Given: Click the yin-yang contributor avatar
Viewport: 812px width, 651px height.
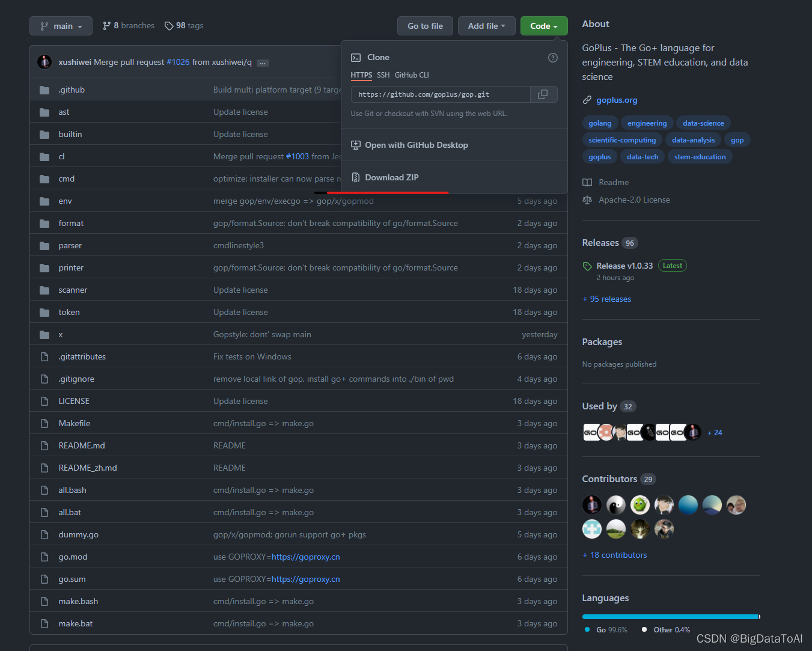Looking at the screenshot, I should 616,505.
